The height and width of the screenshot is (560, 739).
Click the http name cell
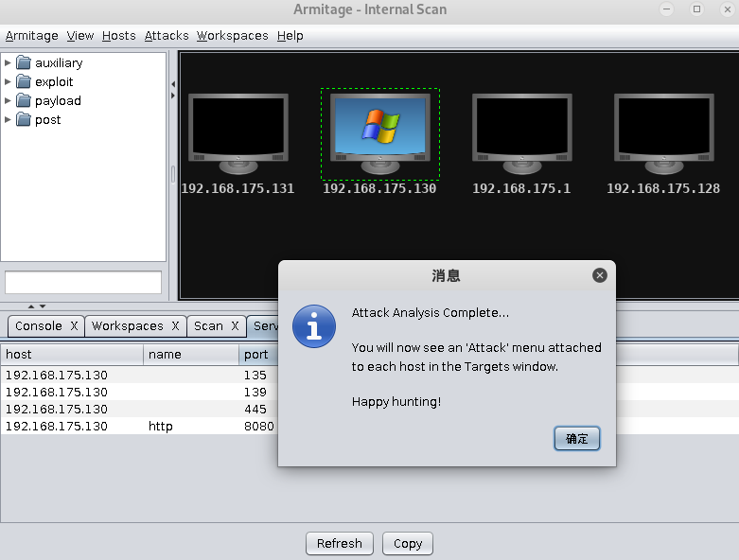(x=161, y=427)
